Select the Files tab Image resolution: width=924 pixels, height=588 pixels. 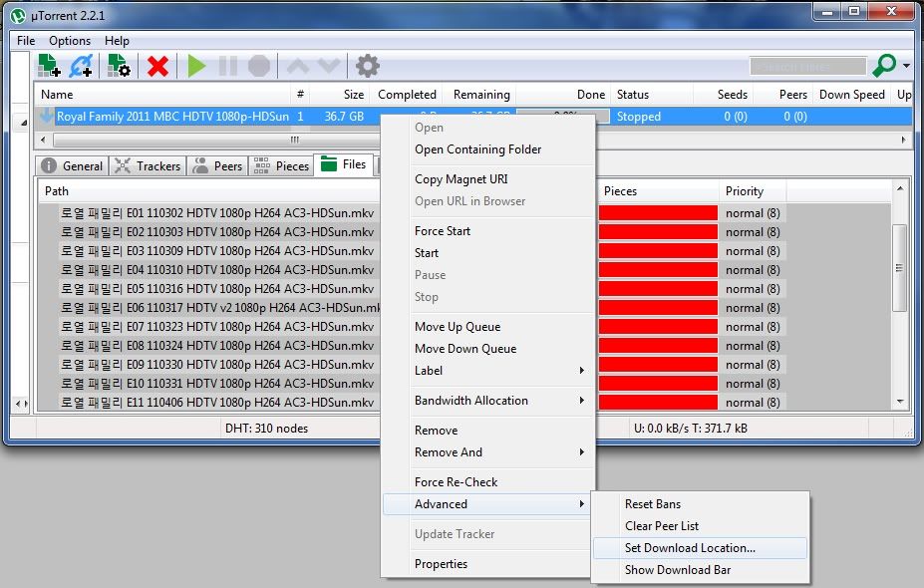[344, 164]
